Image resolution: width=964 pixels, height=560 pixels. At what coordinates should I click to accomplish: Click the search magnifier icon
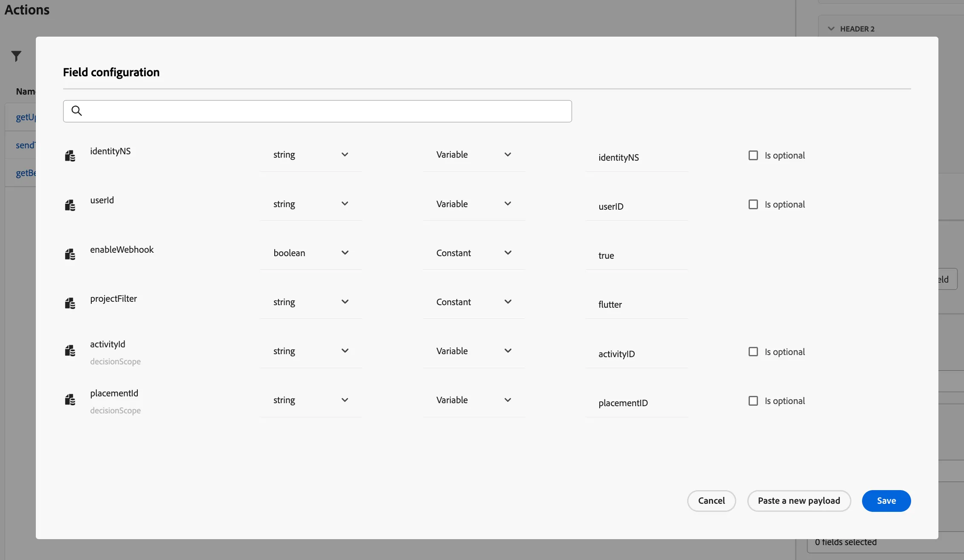click(x=77, y=111)
